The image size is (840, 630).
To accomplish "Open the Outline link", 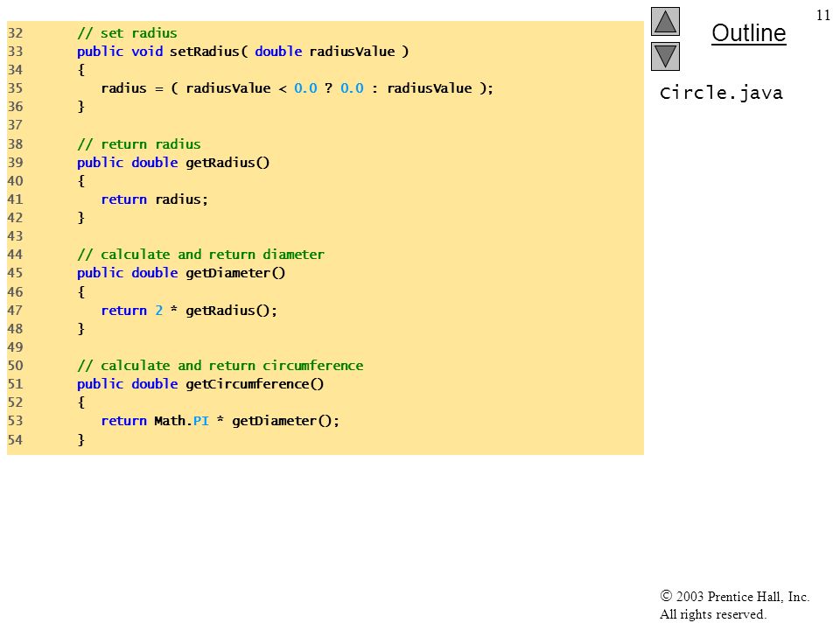I will point(748,33).
